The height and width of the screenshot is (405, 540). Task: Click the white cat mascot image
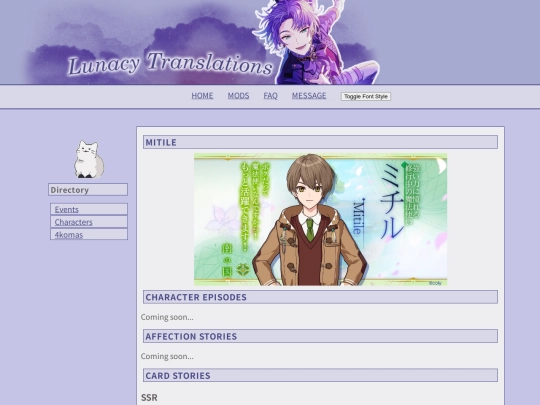(x=89, y=159)
